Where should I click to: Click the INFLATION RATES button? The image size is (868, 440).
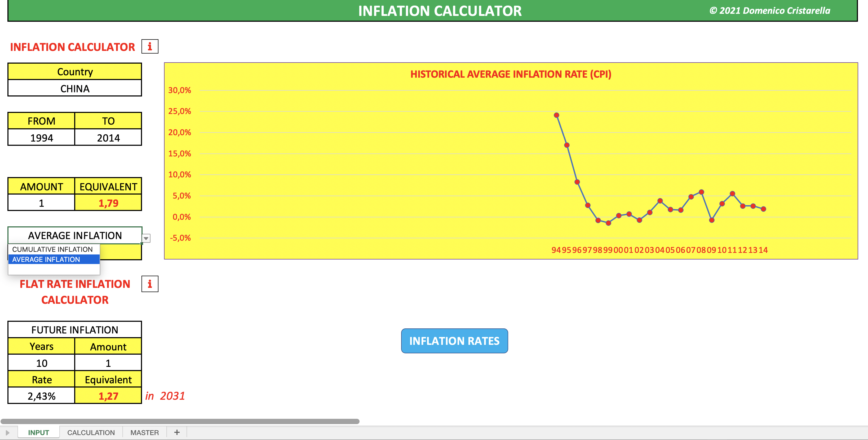[x=454, y=341]
